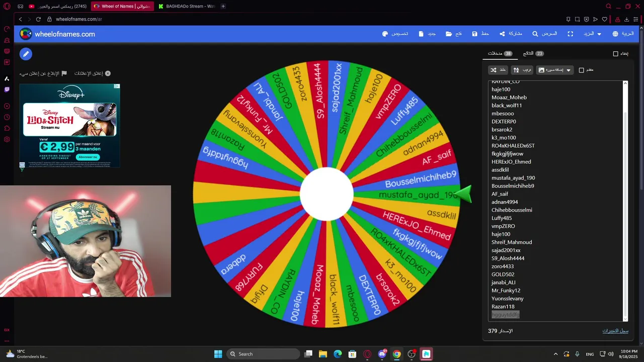Screen dimensions: 644x362
Task: Show hidden system tray icons chevron
Action: 555,354
